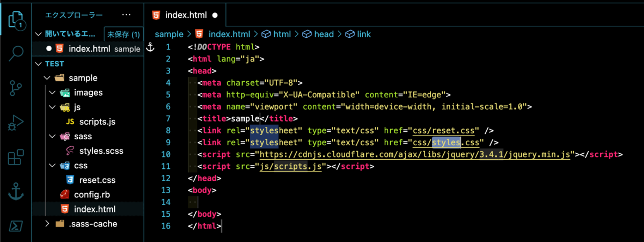The width and height of the screenshot is (644, 242).
Task: Collapse the js folder chevron
Action: pos(52,108)
